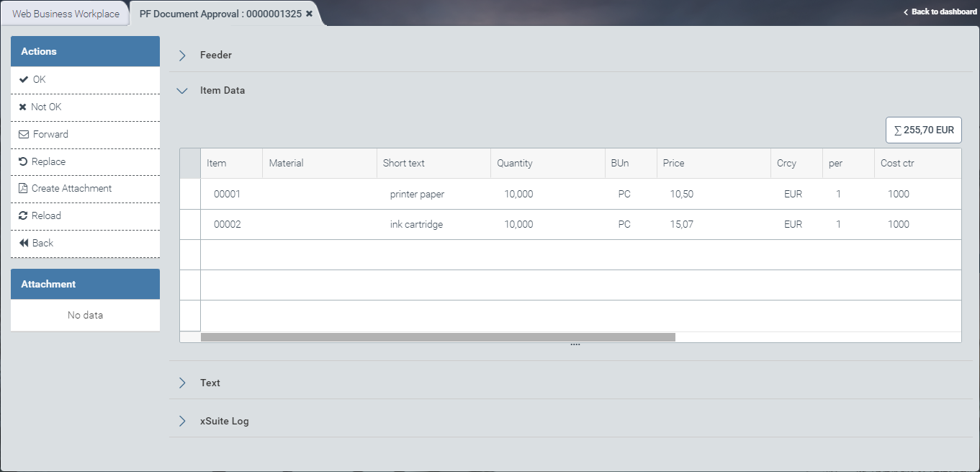The height and width of the screenshot is (472, 980).
Task: Expand the xSuite Log section
Action: (181, 420)
